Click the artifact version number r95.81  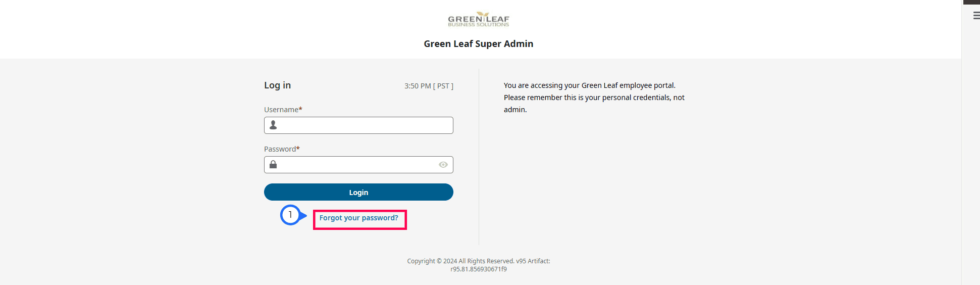(479, 269)
